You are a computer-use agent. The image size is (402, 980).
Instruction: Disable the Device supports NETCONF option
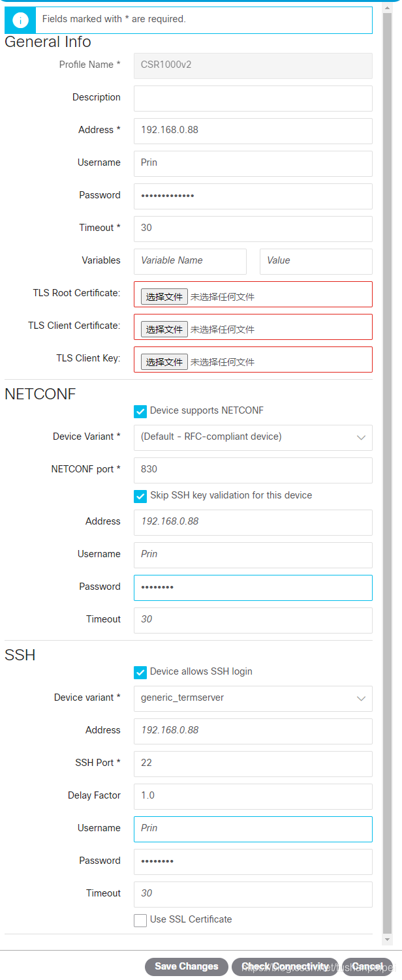pyautogui.click(x=140, y=411)
